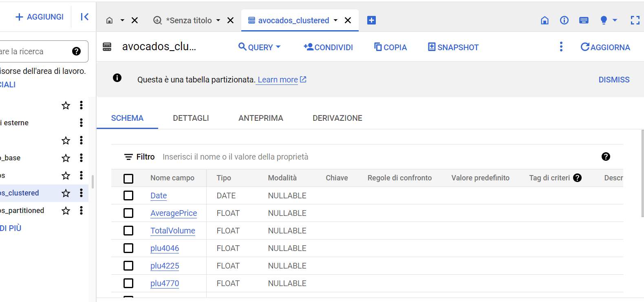Image resolution: width=644 pixels, height=302 pixels.
Task: Collapse the explorer panel with the arrow icon
Action: 84,17
